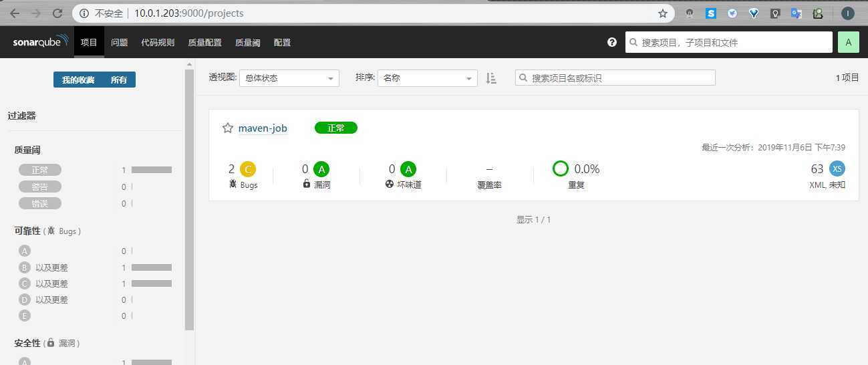868x365 pixels.
Task: Reverse sort order with the sort icon
Action: click(492, 78)
